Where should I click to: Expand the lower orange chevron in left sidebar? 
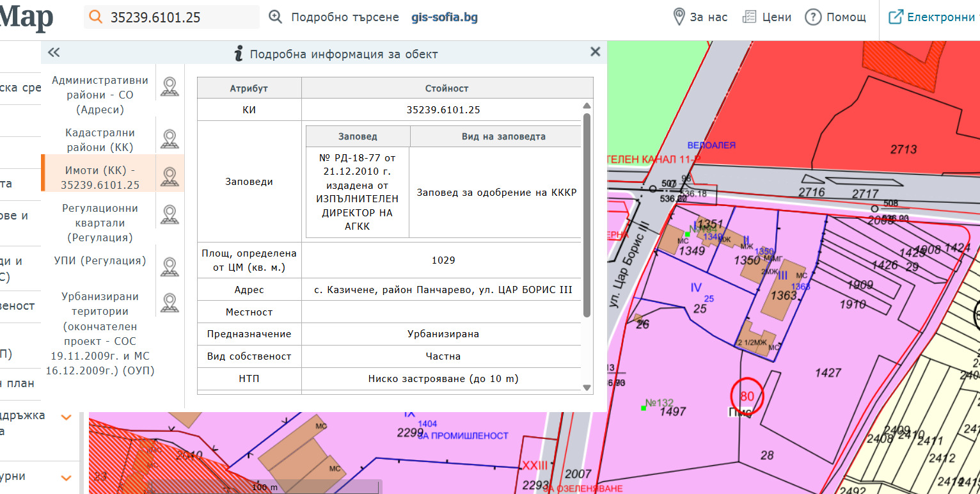66,477
